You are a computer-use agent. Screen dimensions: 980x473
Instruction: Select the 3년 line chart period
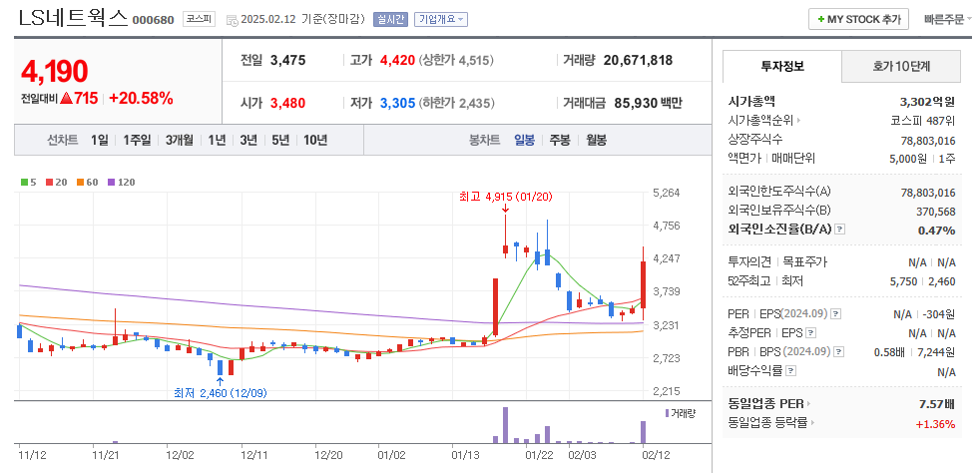click(x=248, y=140)
